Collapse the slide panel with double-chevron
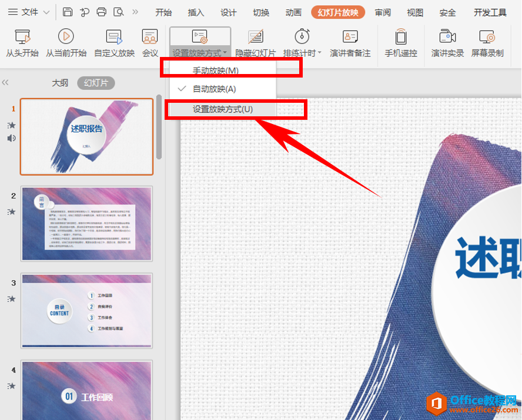The image size is (522, 420). pyautogui.click(x=5, y=82)
